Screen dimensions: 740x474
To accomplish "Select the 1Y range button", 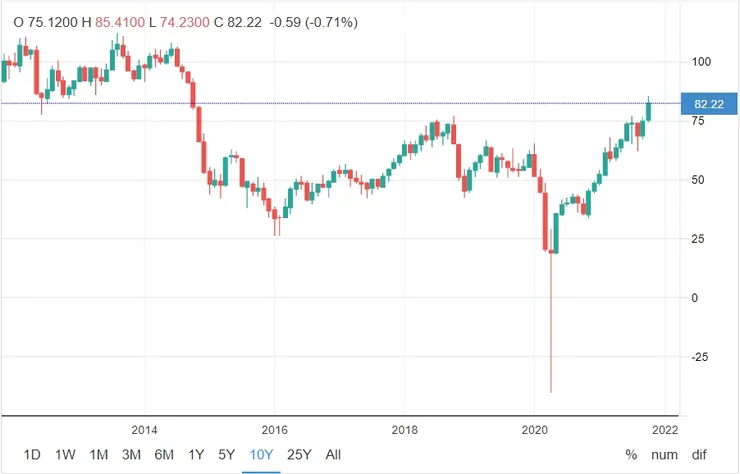I will [196, 454].
